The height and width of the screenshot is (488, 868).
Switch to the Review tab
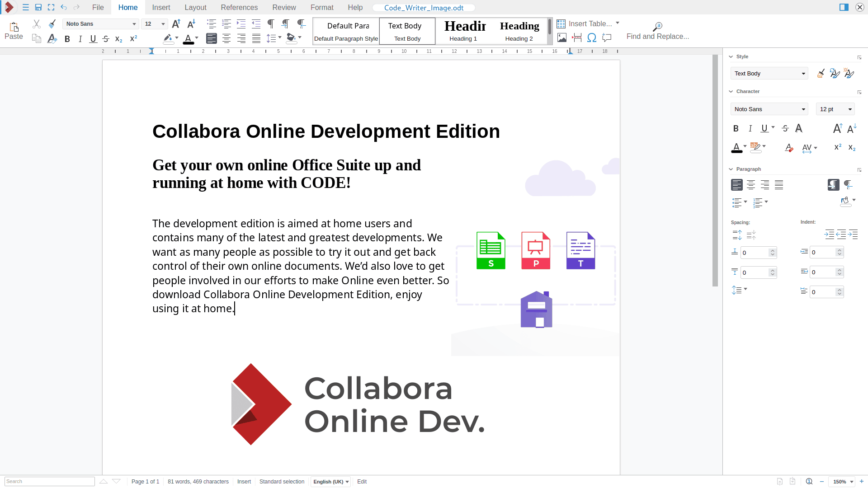point(284,7)
